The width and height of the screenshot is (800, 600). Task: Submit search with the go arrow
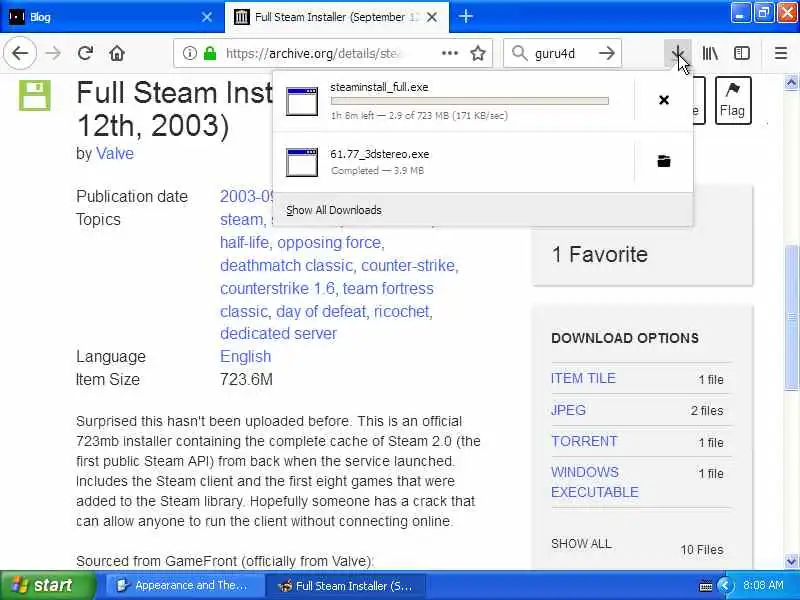pos(607,53)
